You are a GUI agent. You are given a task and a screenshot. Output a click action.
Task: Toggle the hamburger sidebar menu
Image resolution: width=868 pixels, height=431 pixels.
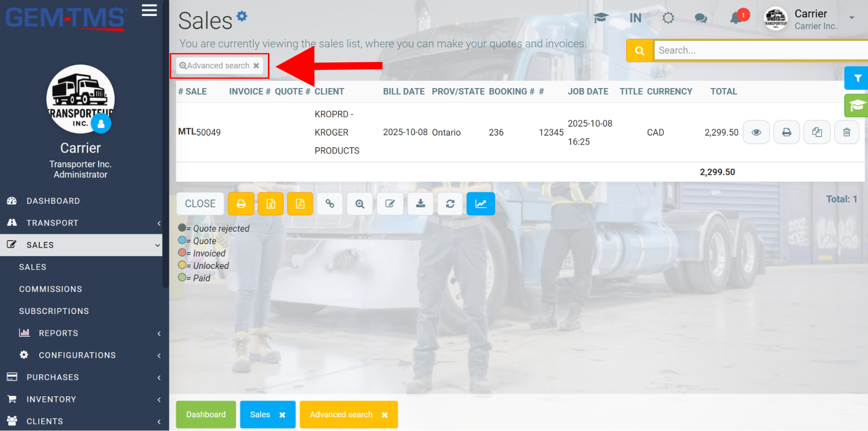(149, 10)
